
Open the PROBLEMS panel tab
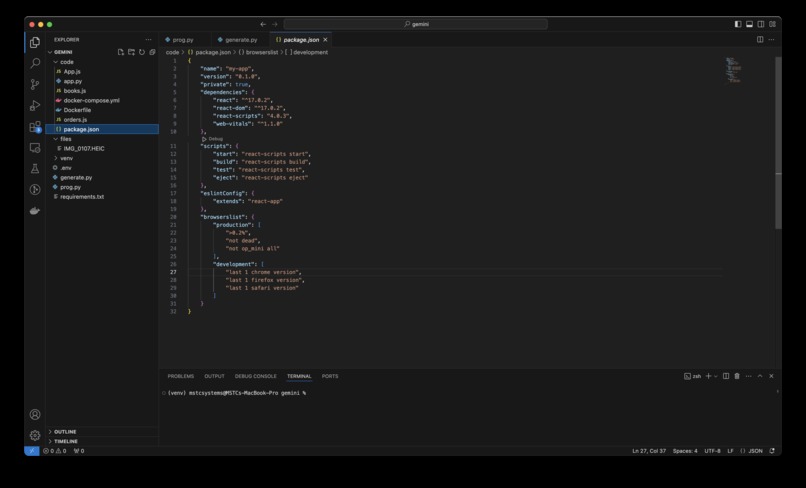[x=180, y=376]
